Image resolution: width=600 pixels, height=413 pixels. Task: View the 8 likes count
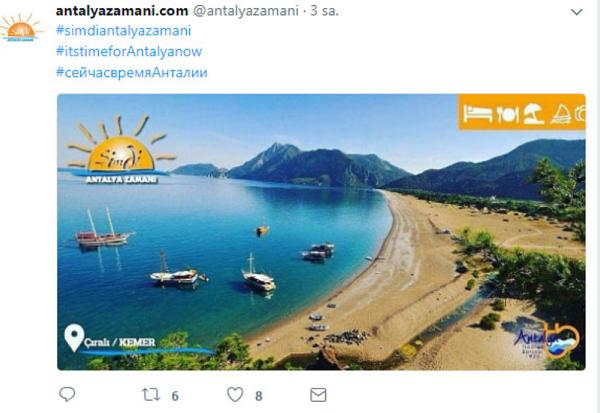point(259,396)
